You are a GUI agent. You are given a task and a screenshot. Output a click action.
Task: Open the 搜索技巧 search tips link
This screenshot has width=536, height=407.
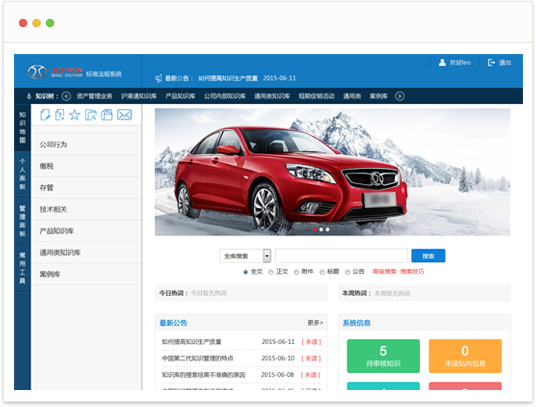(x=412, y=272)
